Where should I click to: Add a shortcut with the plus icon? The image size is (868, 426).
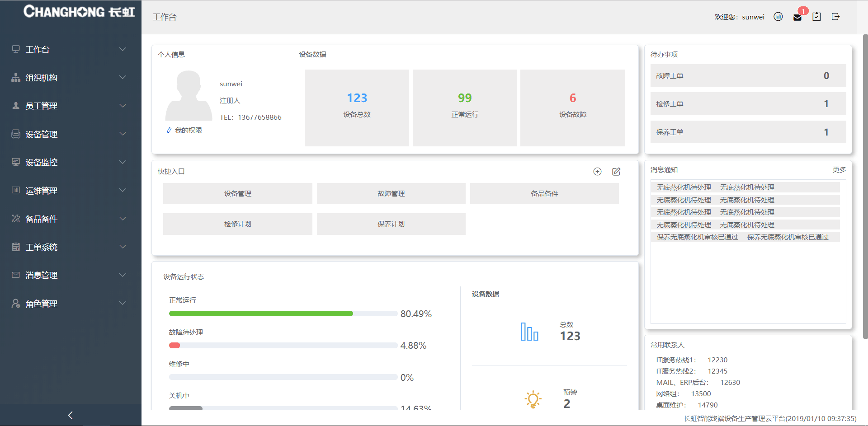[597, 172]
